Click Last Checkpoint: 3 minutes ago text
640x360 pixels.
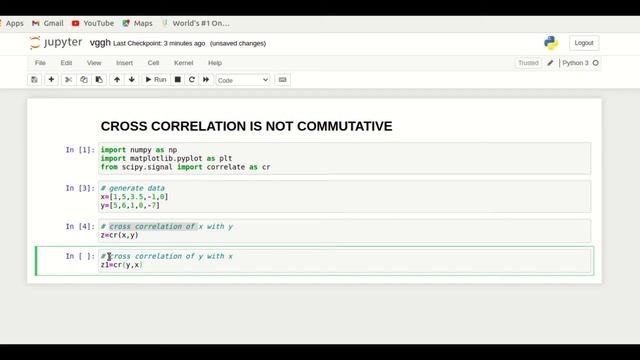(159, 43)
